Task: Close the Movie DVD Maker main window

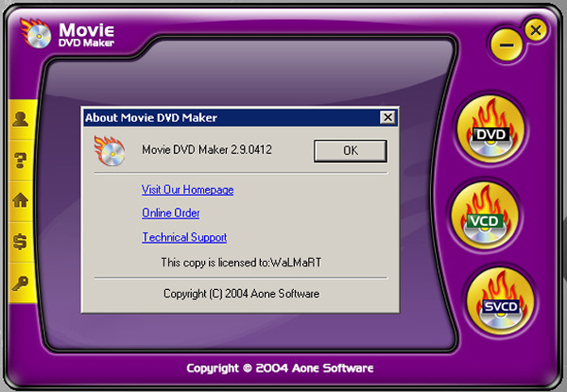Action: coord(536,30)
